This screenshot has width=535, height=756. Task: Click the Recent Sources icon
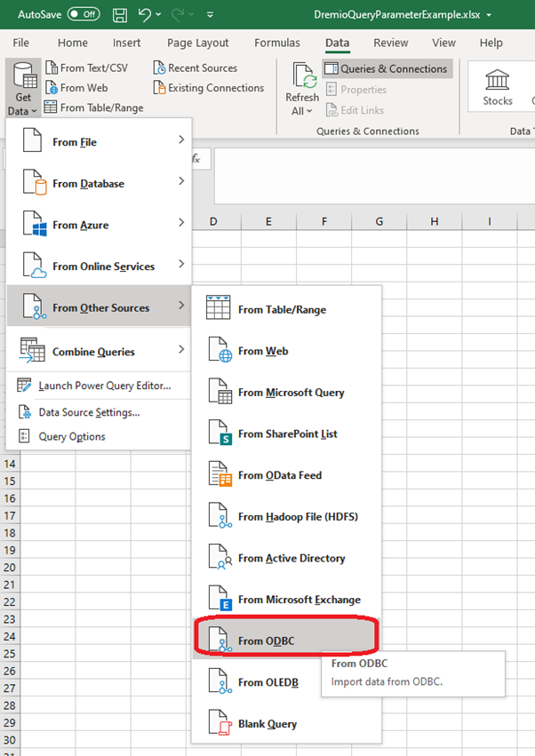[x=159, y=68]
